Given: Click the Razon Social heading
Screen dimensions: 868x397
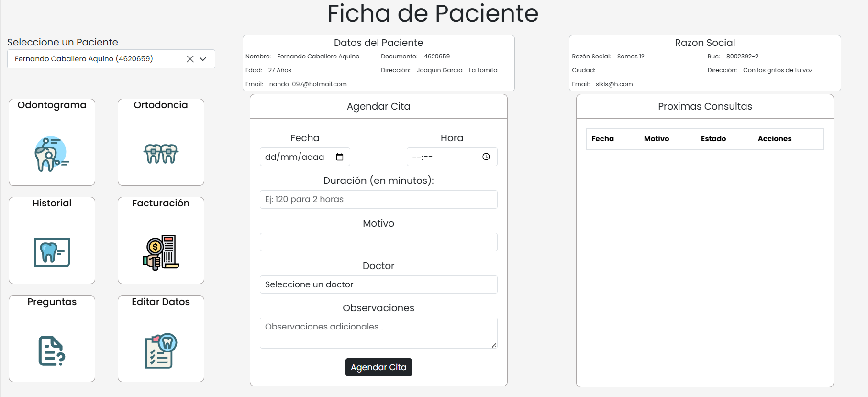Looking at the screenshot, I should (x=705, y=43).
